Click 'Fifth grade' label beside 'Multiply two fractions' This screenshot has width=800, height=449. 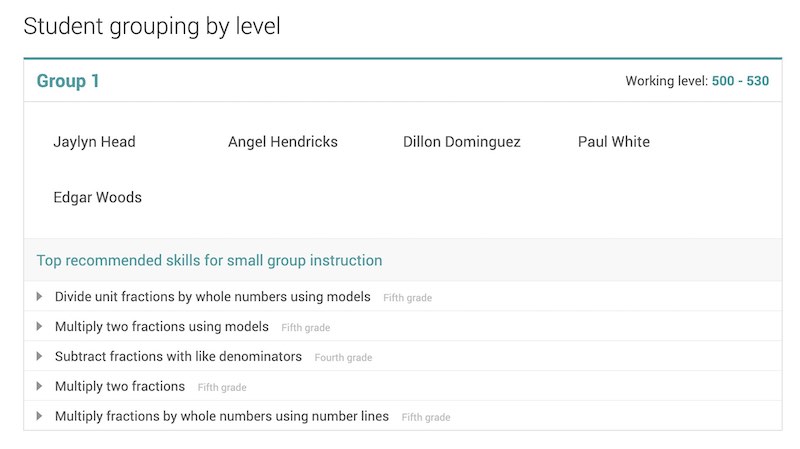(x=222, y=387)
